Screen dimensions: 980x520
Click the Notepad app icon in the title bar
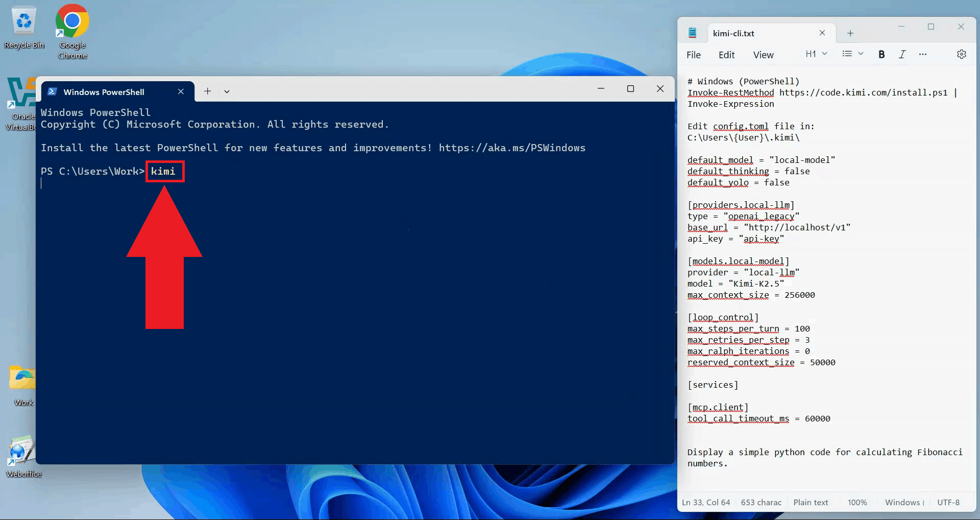coord(693,32)
